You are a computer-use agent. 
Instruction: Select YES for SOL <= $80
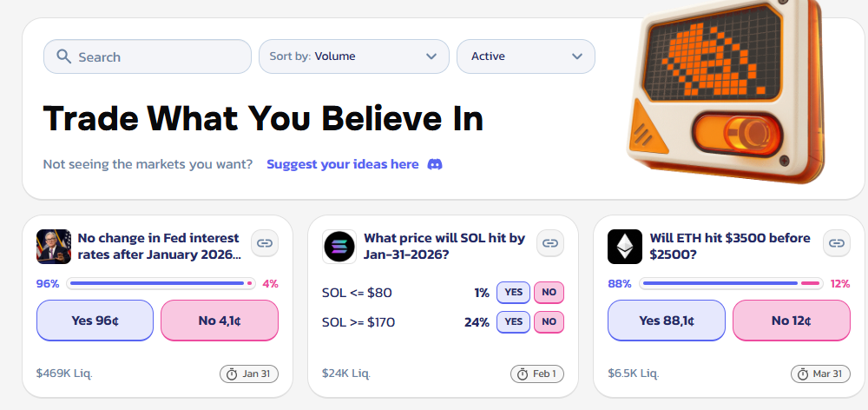[x=513, y=293]
